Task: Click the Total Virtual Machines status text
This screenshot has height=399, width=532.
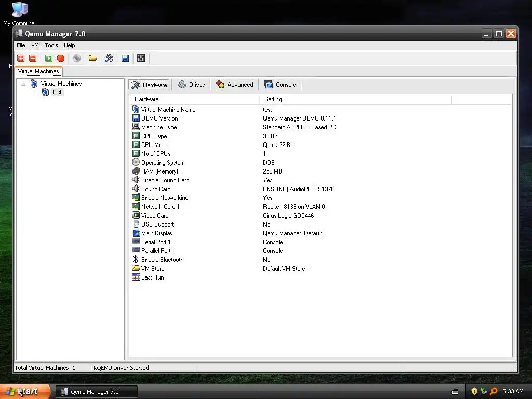Action: [45, 368]
